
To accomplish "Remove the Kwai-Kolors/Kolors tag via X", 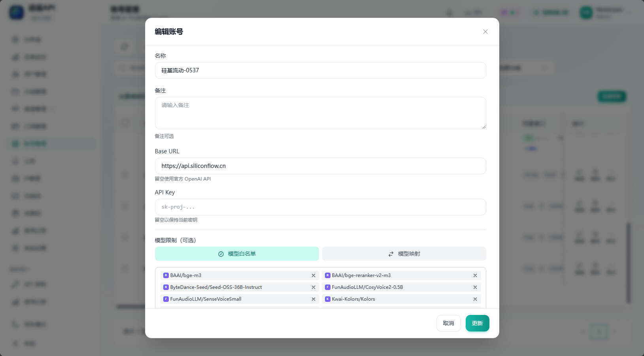I will click(x=475, y=299).
